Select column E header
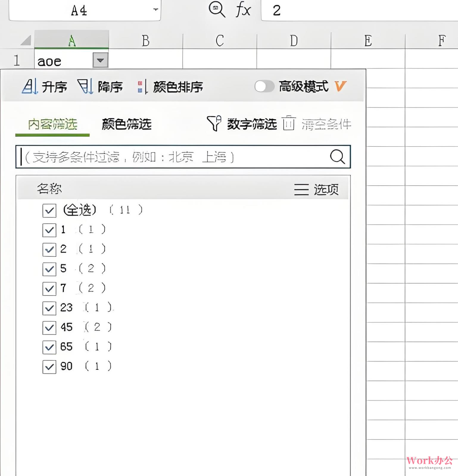Viewport: 458px width, 476px height. tap(368, 40)
